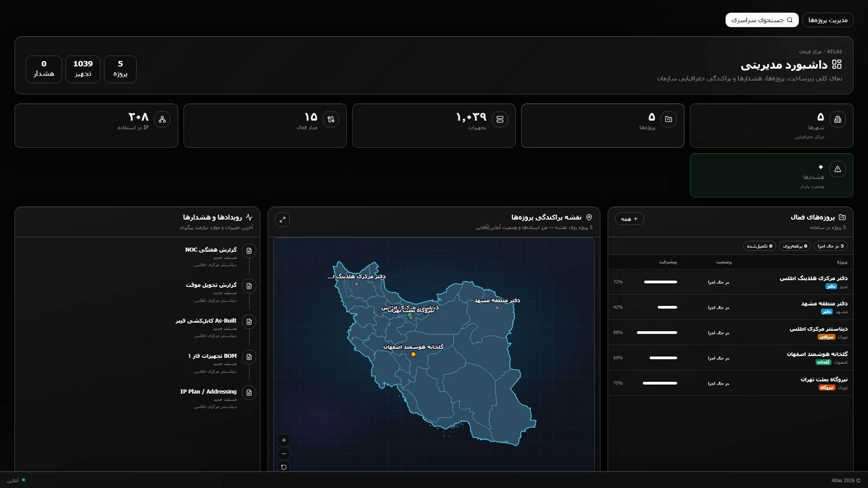Open project دفتر منطقه مشهد row
Viewport: 868px width, 488px height.
pos(731,307)
